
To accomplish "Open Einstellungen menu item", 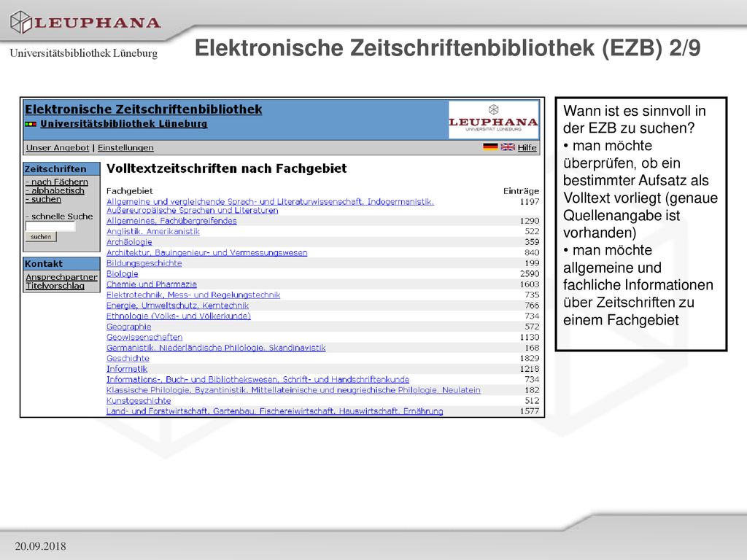I will click(x=125, y=147).
